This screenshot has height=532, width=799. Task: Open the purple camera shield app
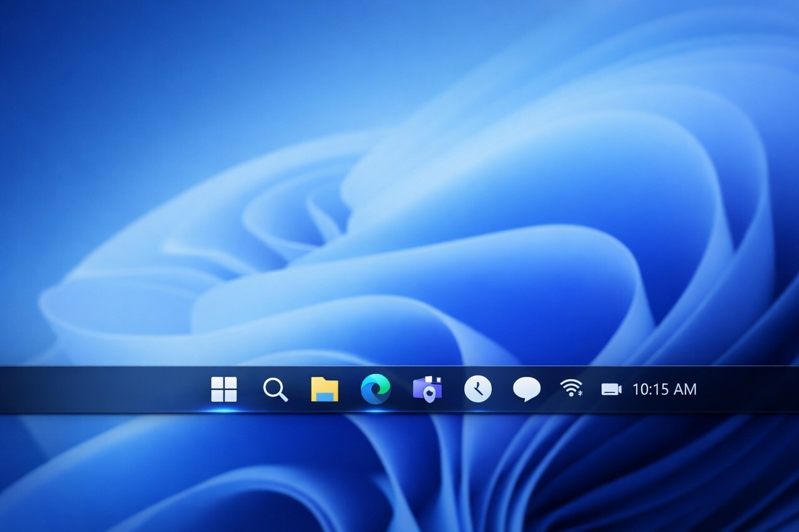(428, 389)
